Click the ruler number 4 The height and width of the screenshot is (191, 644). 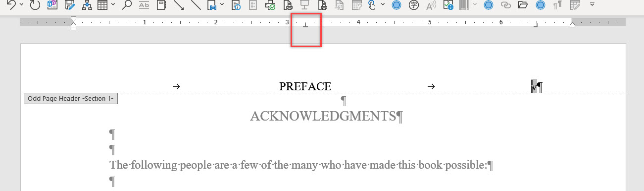(358, 22)
